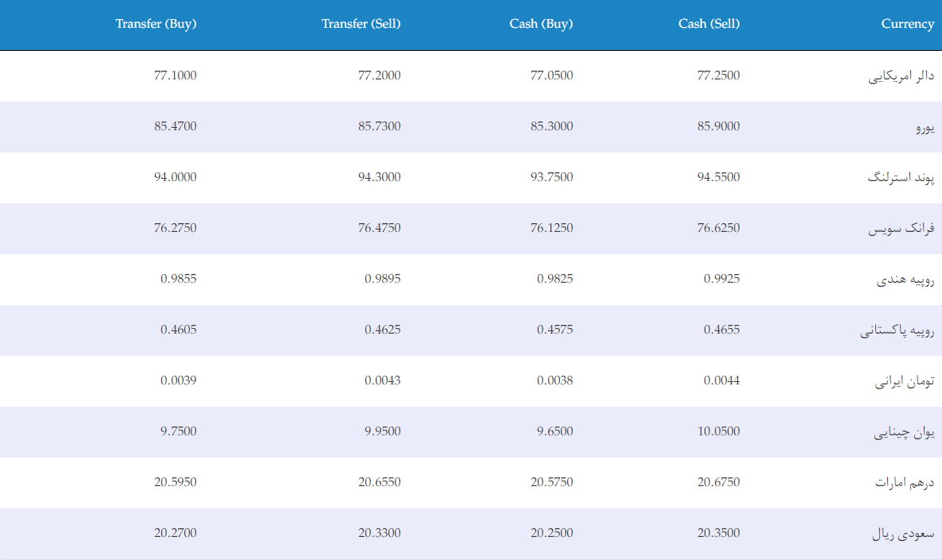This screenshot has height=560, width=942.
Task: Click the Transfer (Sell) column header
Action: [361, 24]
